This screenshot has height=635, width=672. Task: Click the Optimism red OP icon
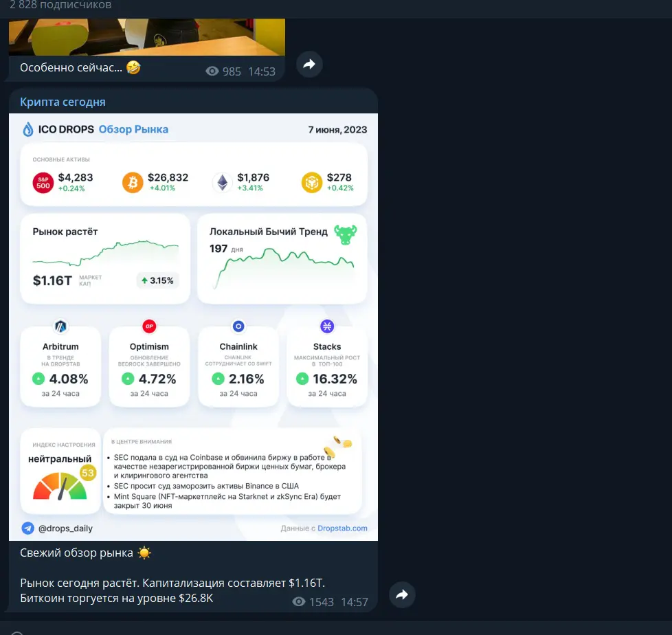[149, 326]
